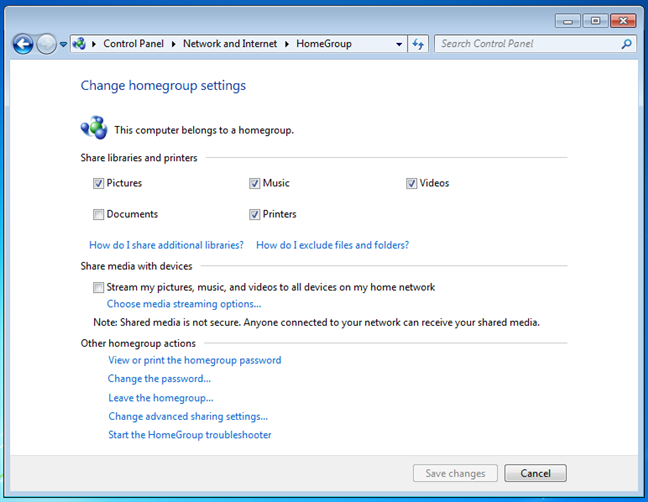Expand the arrow after Control Panel breadcrumb

(174, 44)
